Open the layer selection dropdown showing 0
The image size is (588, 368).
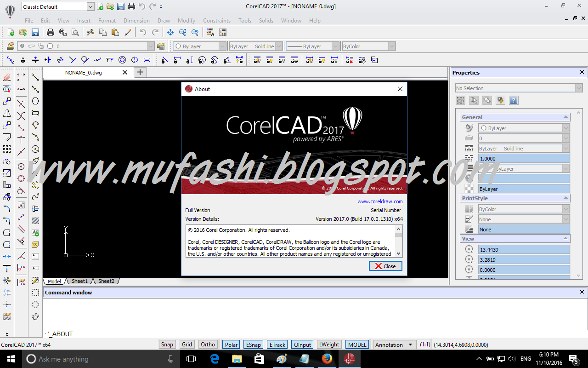86,46
